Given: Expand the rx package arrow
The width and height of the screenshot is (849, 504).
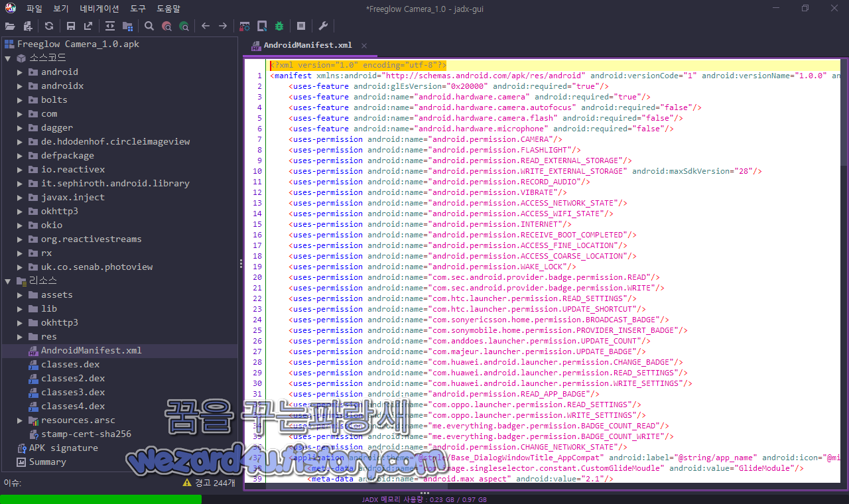Looking at the screenshot, I should (20, 253).
